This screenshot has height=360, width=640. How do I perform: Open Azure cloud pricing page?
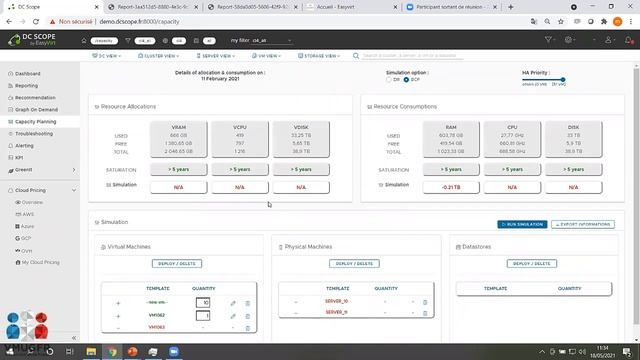(x=27, y=226)
